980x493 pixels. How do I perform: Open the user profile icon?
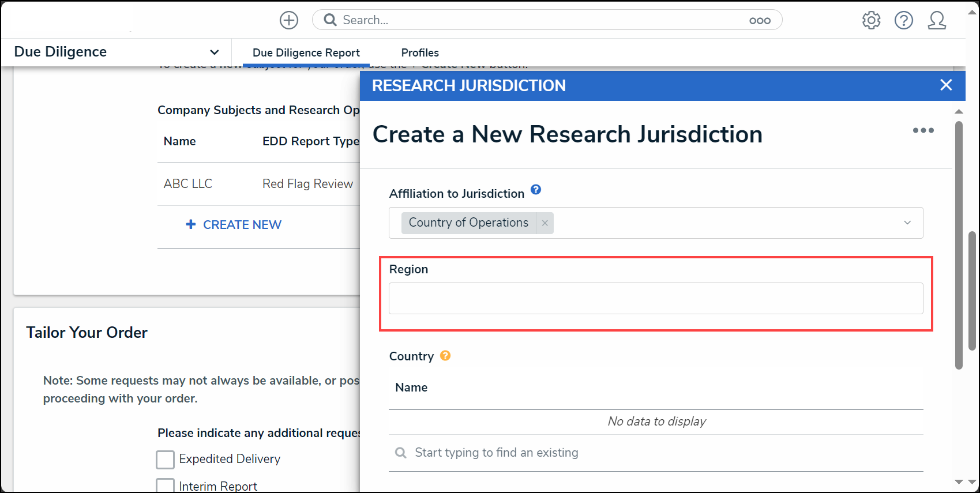[937, 20]
